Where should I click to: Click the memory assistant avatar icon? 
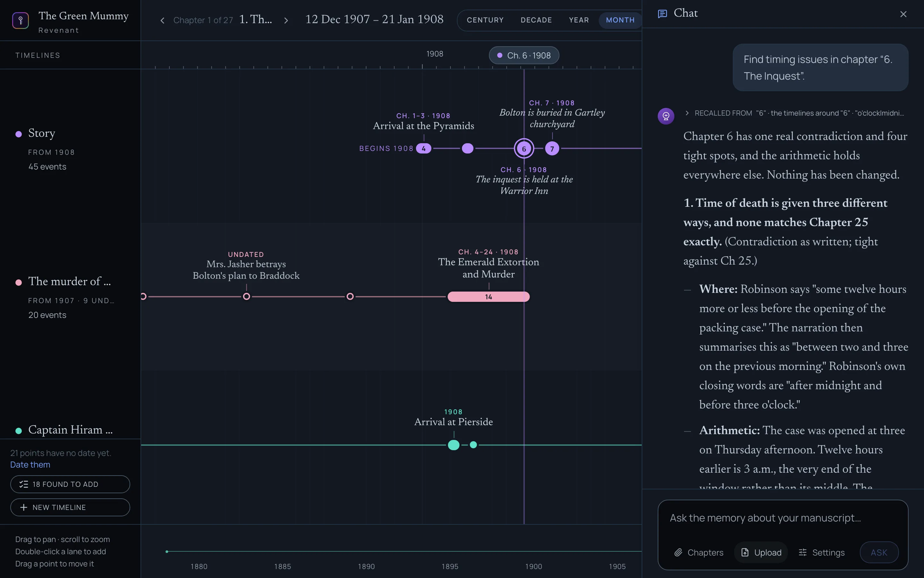(666, 116)
